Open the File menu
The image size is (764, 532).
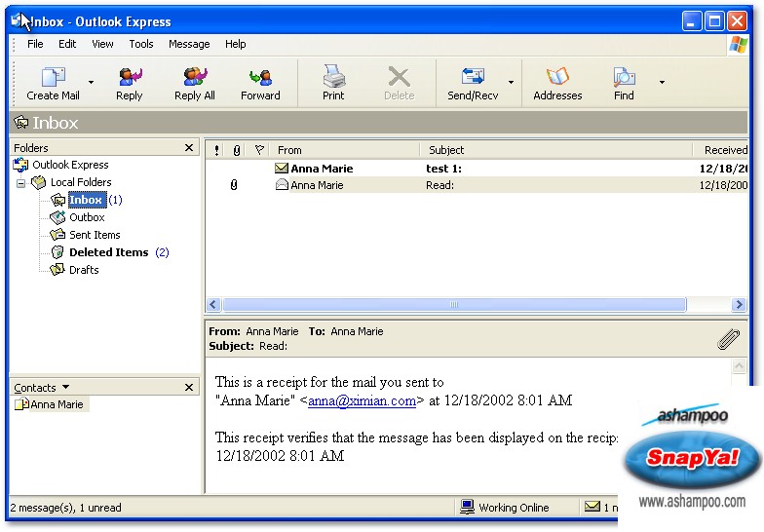35,44
